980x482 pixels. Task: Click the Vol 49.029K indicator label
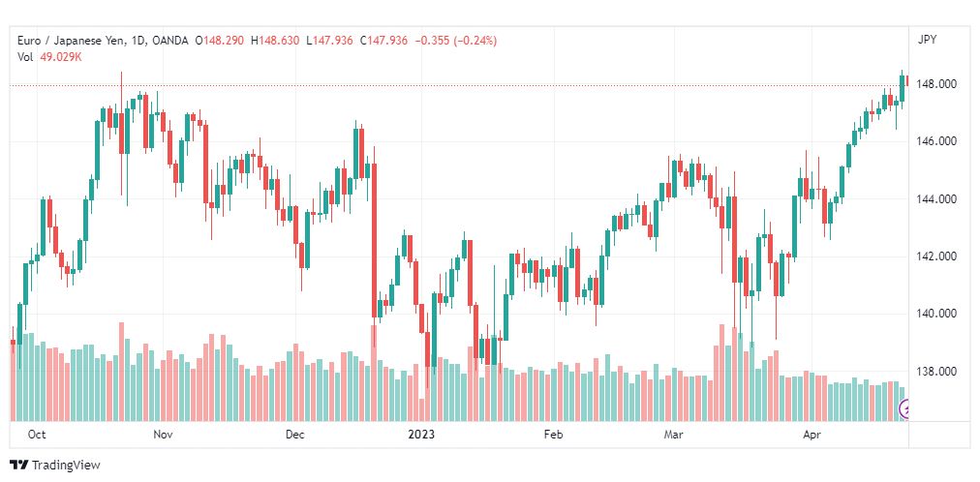click(49, 57)
